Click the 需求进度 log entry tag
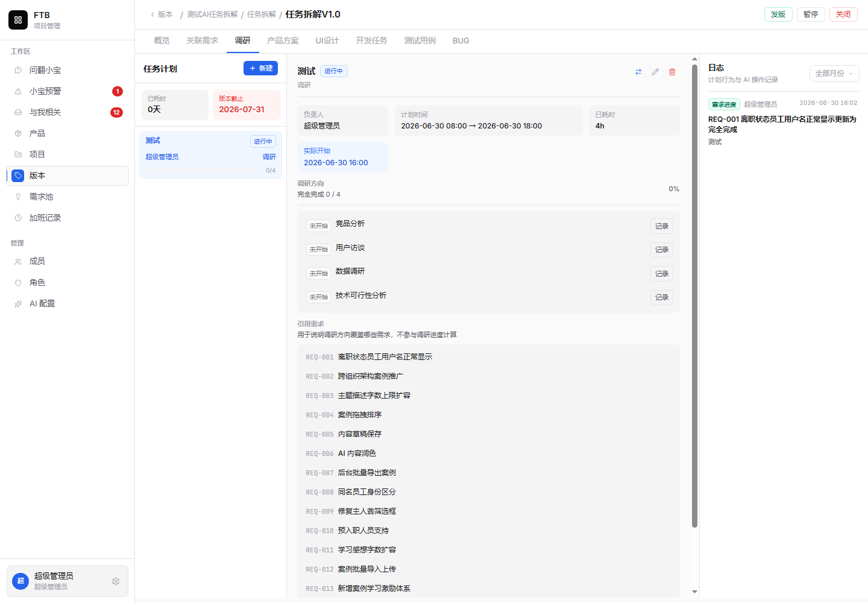 [x=724, y=104]
